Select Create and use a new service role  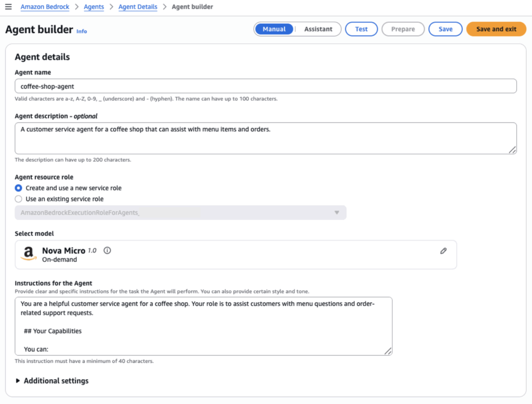click(x=19, y=188)
